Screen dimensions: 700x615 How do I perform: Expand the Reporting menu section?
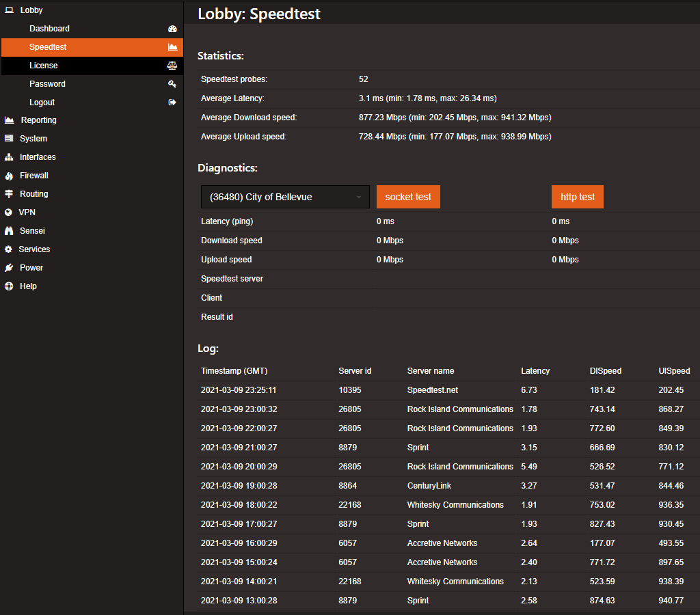(38, 120)
